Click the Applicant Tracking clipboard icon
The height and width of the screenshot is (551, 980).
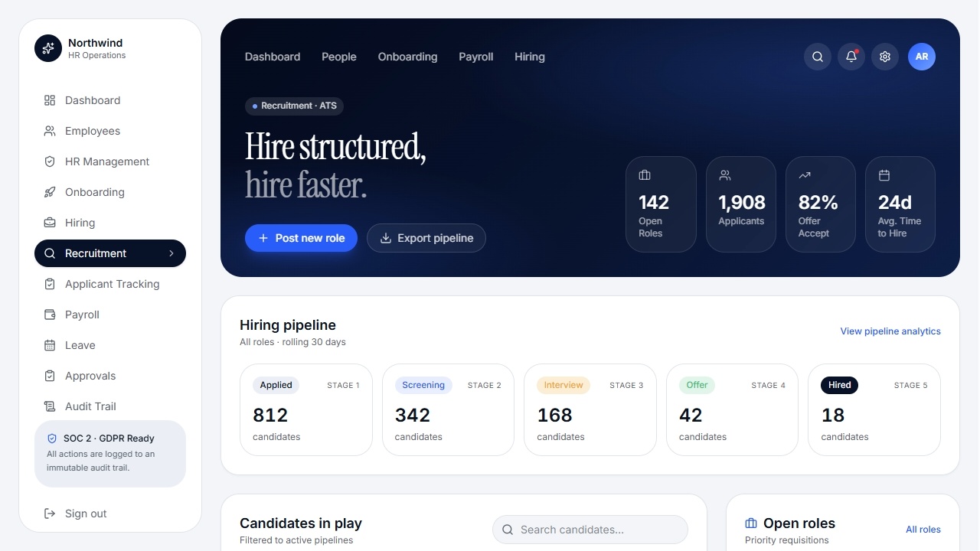coord(50,284)
